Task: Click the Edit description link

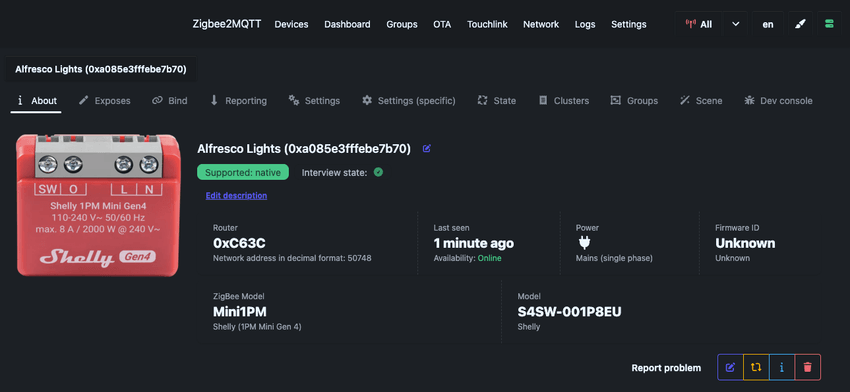Action: [x=236, y=196]
